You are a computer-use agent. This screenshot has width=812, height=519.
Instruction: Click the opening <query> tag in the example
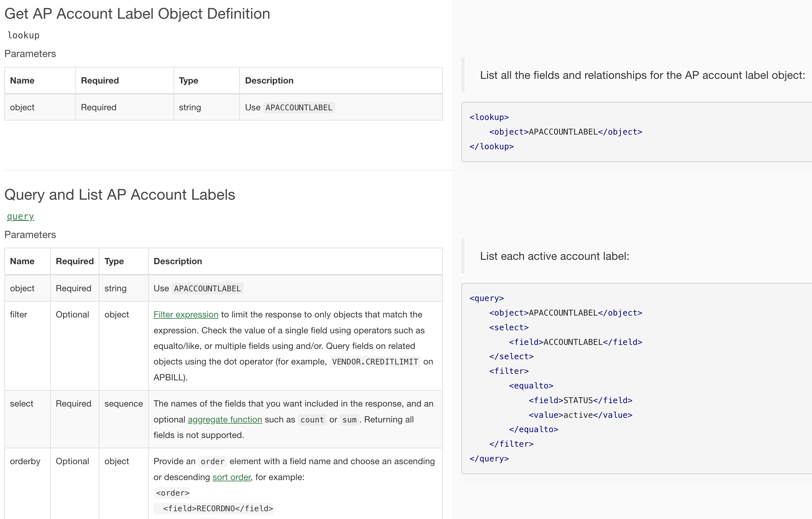487,298
